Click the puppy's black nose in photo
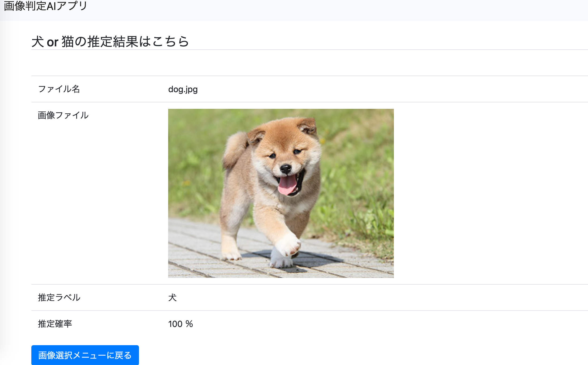 coord(285,169)
